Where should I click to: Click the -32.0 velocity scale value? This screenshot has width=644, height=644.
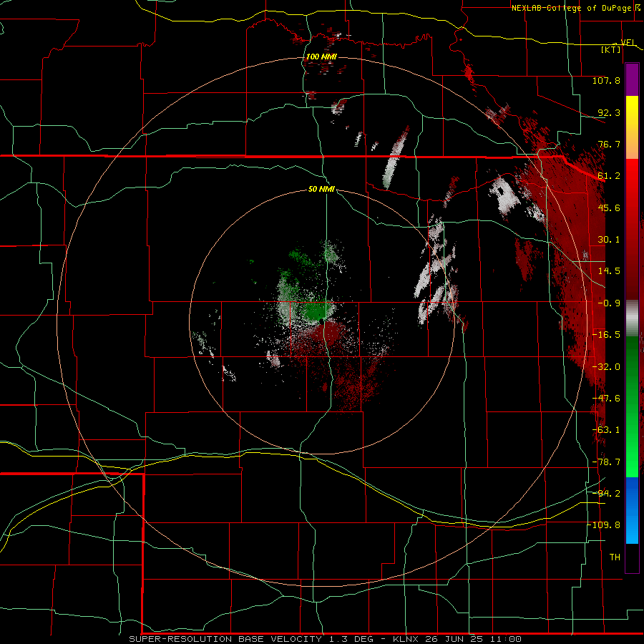coord(606,367)
